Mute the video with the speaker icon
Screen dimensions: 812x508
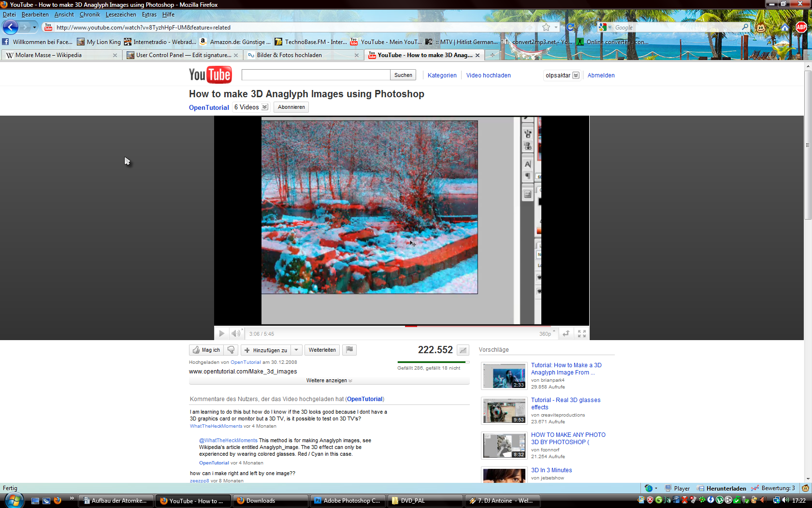click(x=235, y=333)
